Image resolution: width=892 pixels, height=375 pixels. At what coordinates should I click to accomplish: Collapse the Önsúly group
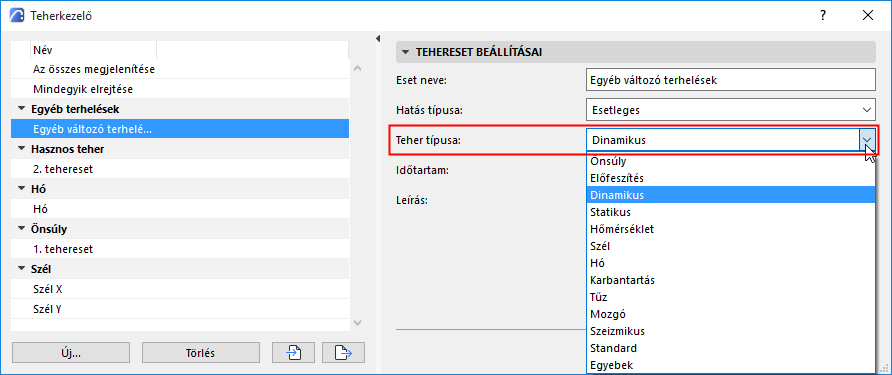coord(22,229)
